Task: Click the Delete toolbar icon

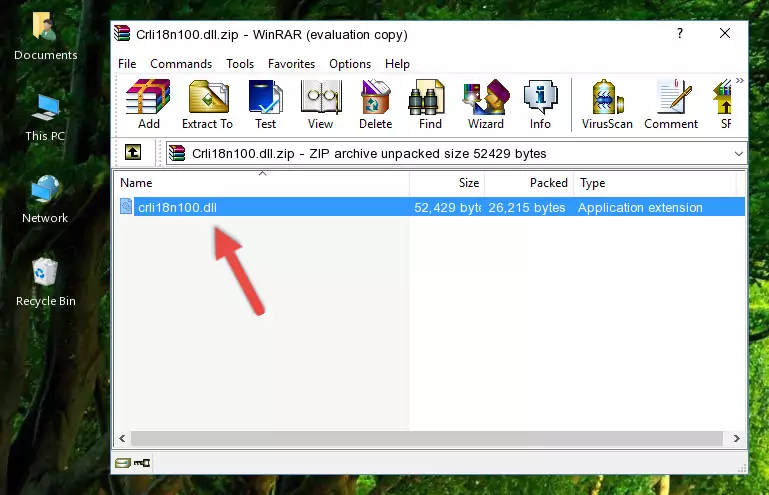Action: tap(376, 104)
